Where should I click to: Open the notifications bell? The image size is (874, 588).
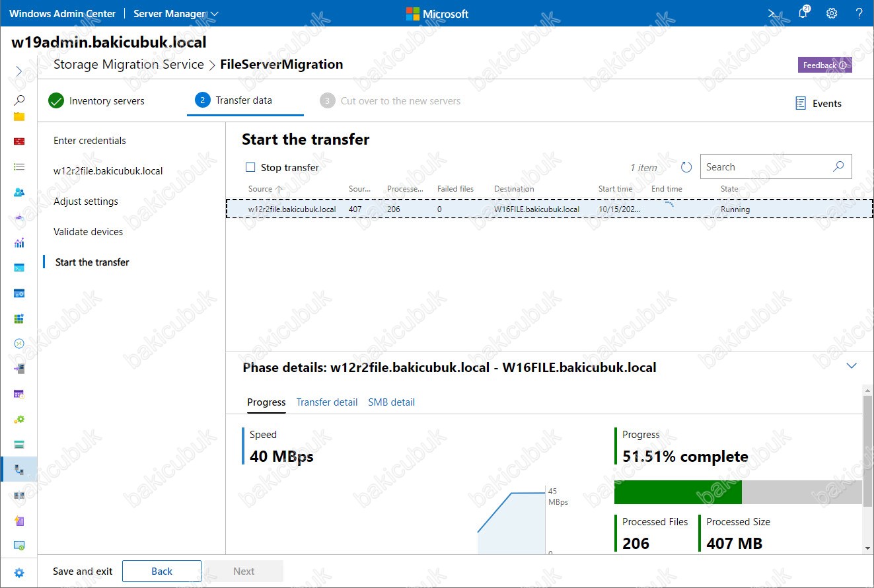pos(803,13)
